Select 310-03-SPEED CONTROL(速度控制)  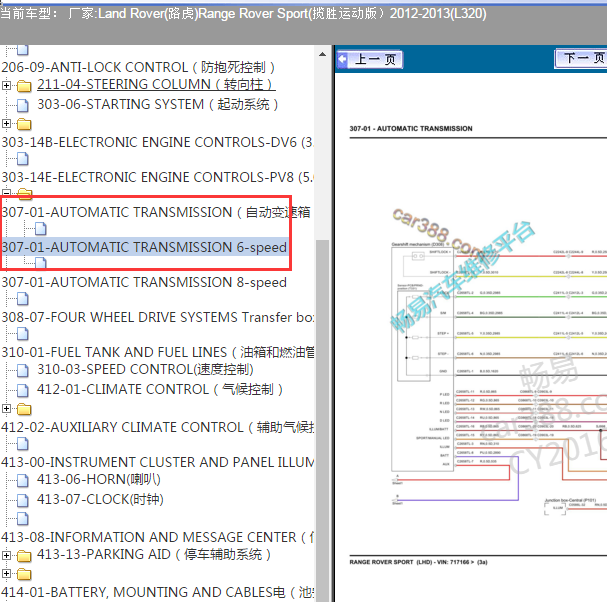click(145, 369)
